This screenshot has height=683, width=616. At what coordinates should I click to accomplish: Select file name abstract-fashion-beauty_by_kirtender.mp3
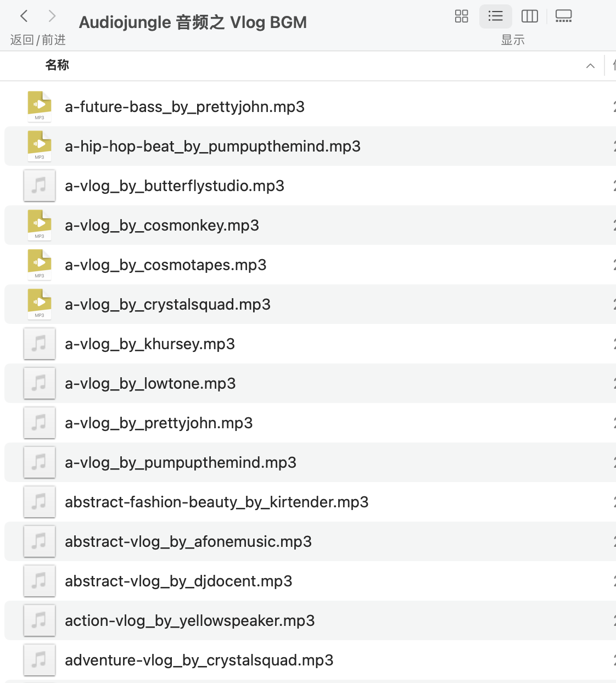(217, 502)
